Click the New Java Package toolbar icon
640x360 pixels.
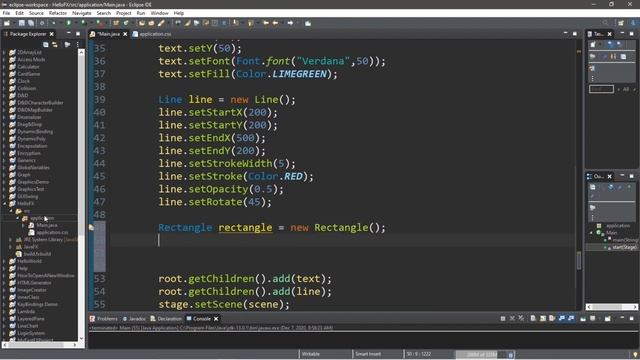click(116, 23)
